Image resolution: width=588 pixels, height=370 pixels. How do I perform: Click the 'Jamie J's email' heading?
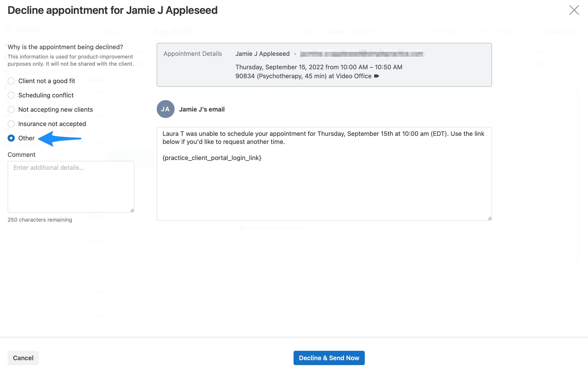coord(202,109)
